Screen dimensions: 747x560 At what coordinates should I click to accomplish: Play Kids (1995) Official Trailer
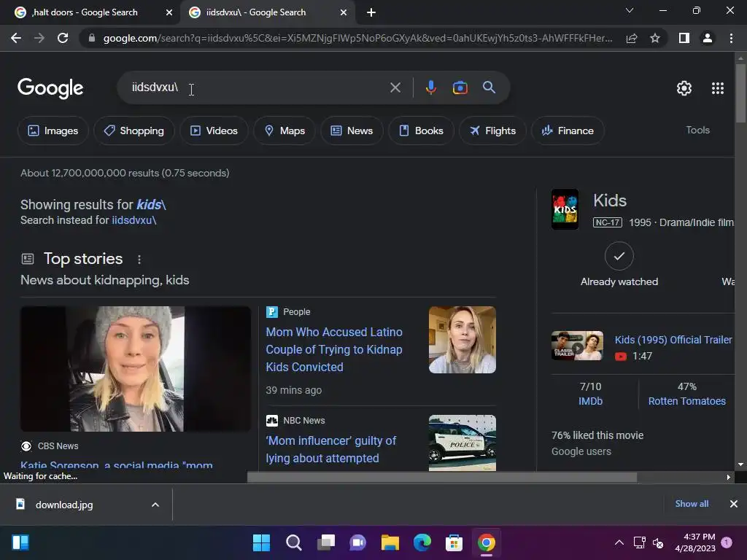[673, 340]
